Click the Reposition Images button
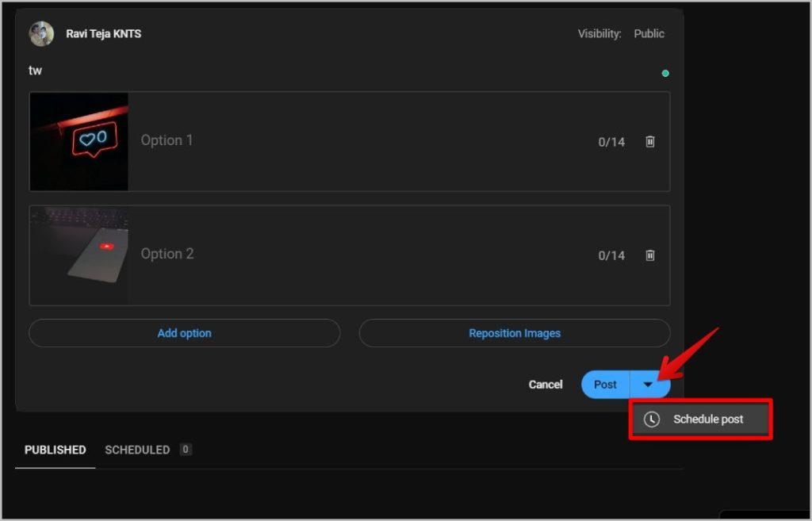812x521 pixels. (514, 333)
